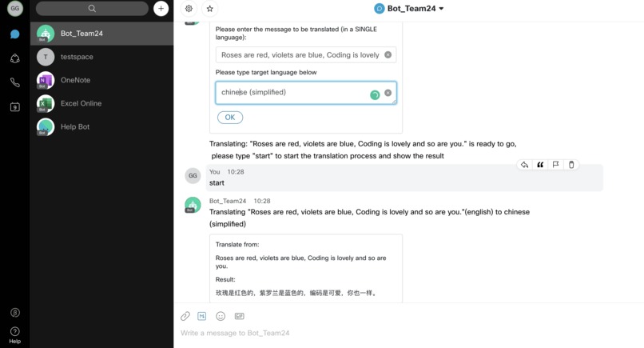Click the Bot_Team24 icon in header
This screenshot has height=348, width=644.
coord(379,8)
